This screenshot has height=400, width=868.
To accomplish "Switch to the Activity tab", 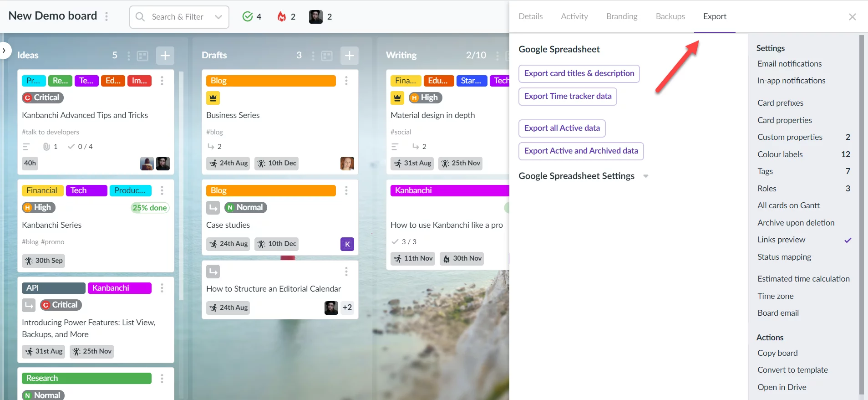I will click(x=574, y=16).
